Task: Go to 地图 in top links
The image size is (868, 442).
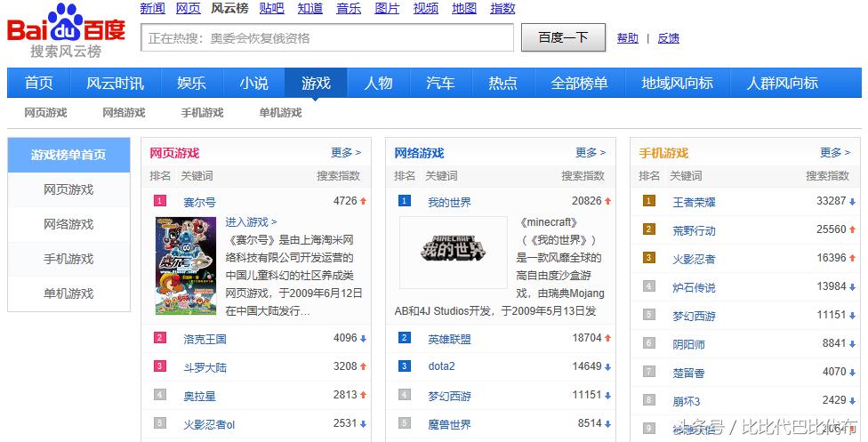Action: pos(464,8)
